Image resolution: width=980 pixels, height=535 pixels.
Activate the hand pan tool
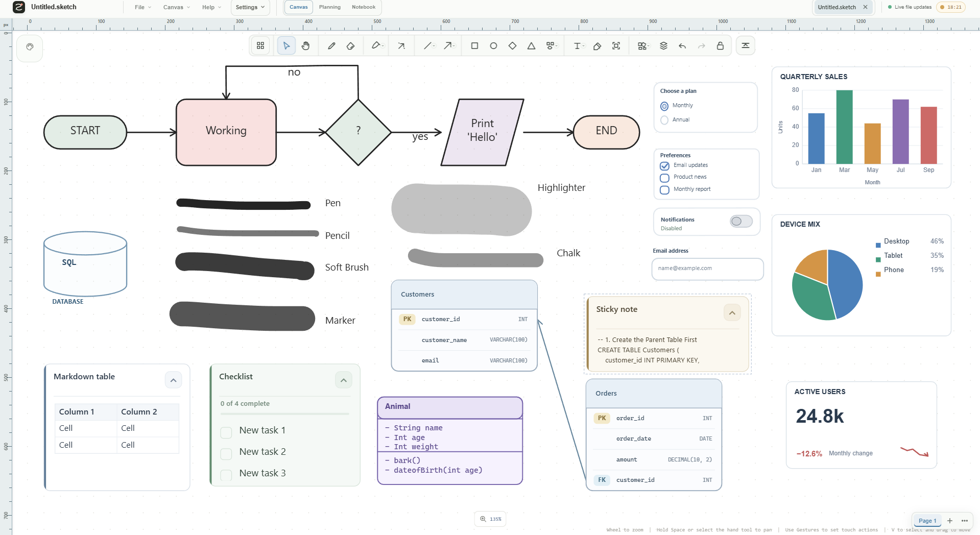(x=305, y=46)
